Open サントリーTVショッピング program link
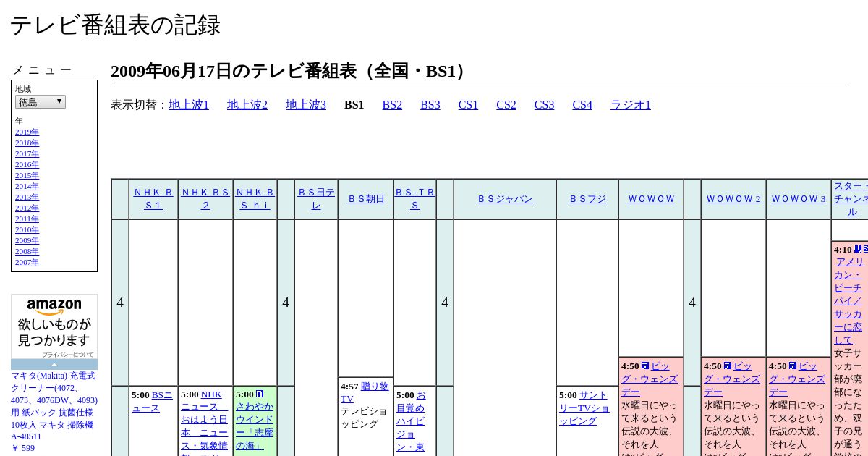 (x=584, y=408)
